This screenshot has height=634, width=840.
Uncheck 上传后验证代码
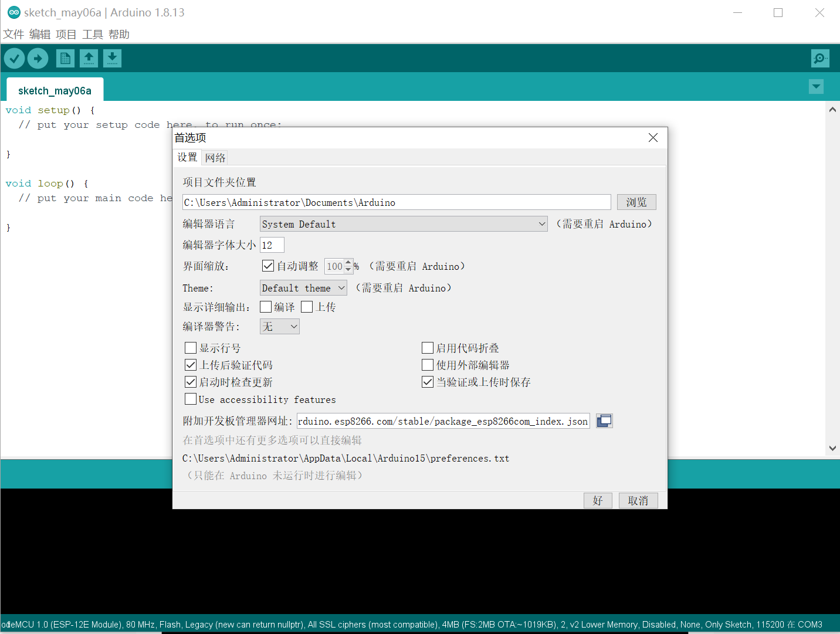click(191, 365)
